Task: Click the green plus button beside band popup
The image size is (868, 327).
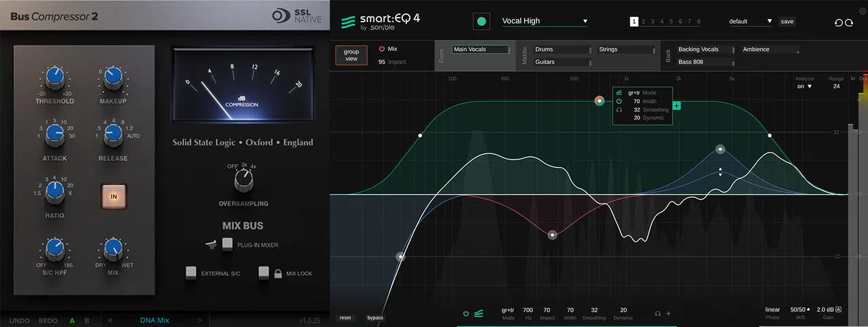Action: pos(677,105)
